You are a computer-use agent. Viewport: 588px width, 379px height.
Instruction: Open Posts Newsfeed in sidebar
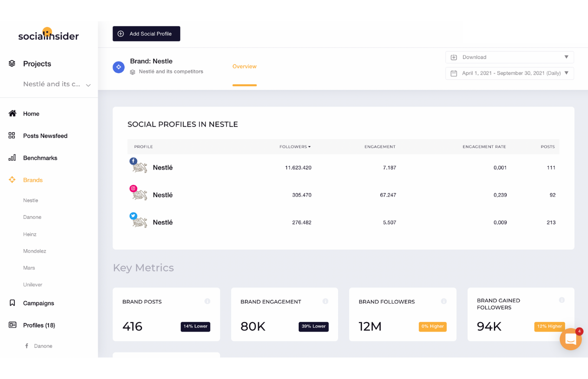[46, 136]
